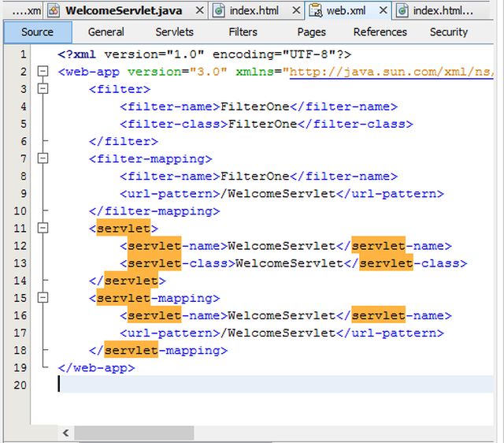Click the closing </servlet-mapping> tag

click(158, 350)
